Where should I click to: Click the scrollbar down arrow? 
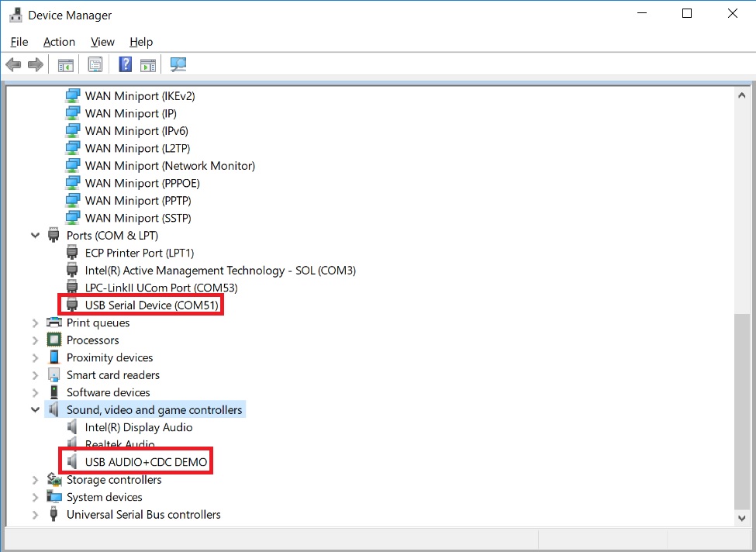(x=741, y=518)
